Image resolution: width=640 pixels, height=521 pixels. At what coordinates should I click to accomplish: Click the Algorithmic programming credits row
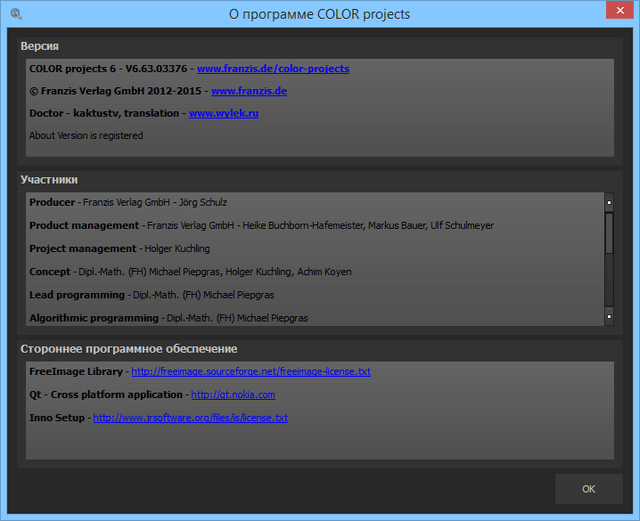coord(169,318)
